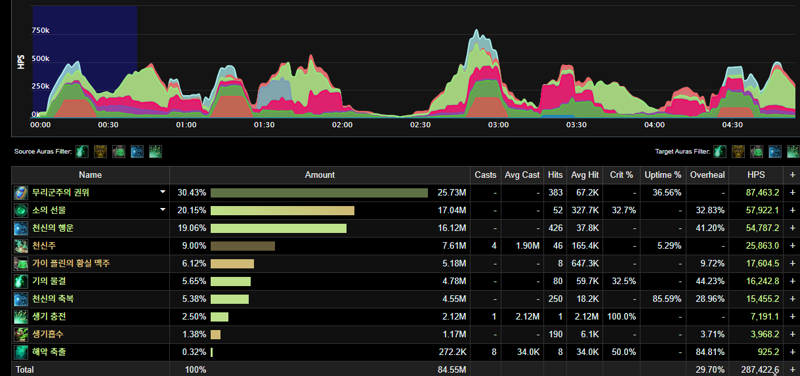Click the 03:00 time label on the graph axis
Screen dimensions: 800x376
[497, 124]
